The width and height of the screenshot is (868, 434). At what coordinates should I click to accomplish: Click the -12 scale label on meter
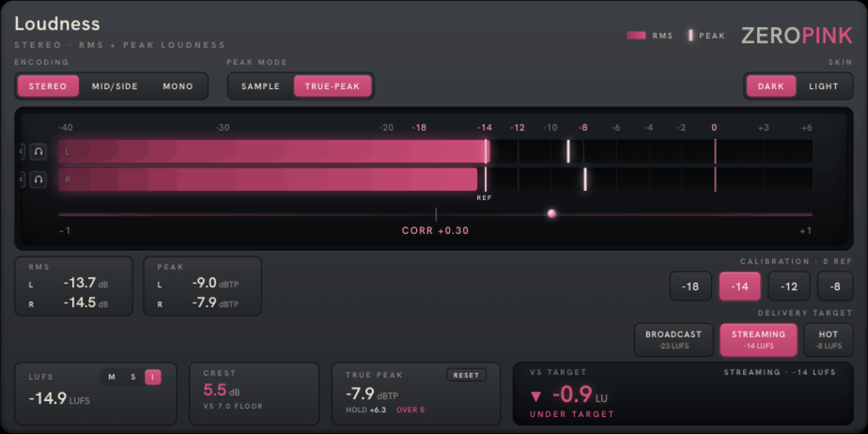pyautogui.click(x=517, y=128)
